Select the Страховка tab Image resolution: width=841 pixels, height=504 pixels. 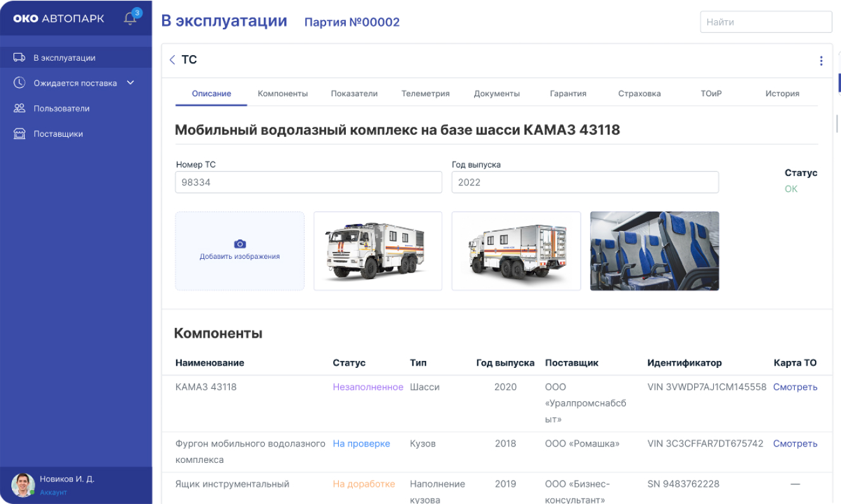click(x=639, y=94)
